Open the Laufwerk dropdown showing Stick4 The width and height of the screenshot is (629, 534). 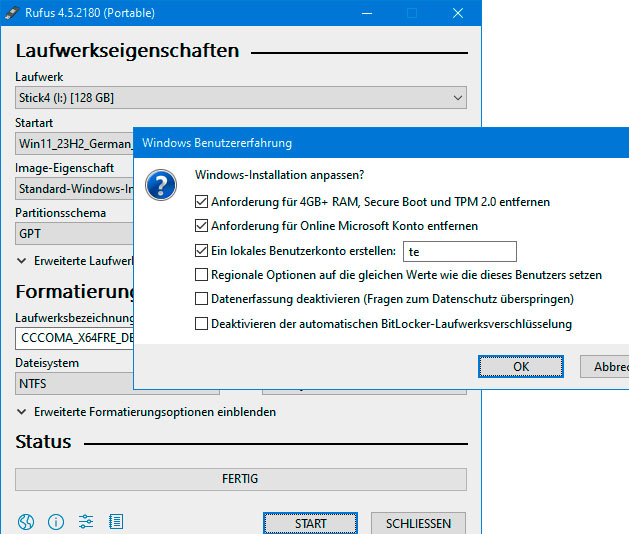click(x=241, y=97)
